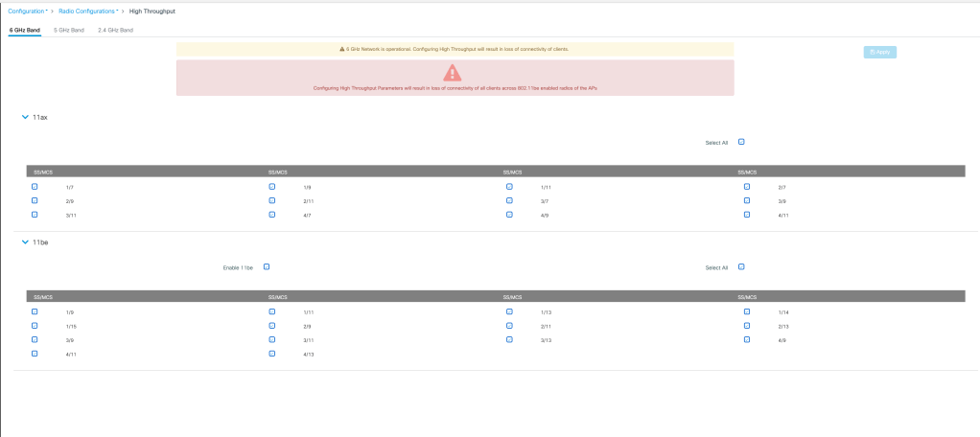Toggle the 1/7 SS/MCS checkbox
The width and height of the screenshot is (980, 437).
pos(35,187)
